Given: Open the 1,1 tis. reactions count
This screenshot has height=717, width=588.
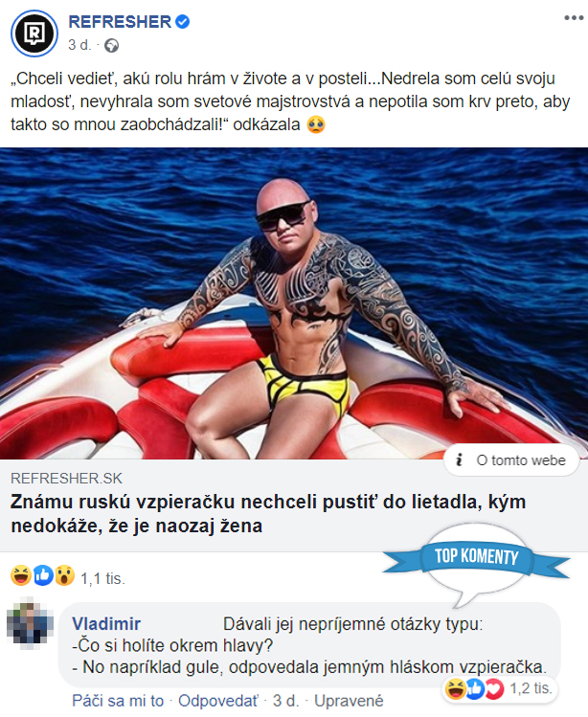Looking at the screenshot, I should [102, 578].
